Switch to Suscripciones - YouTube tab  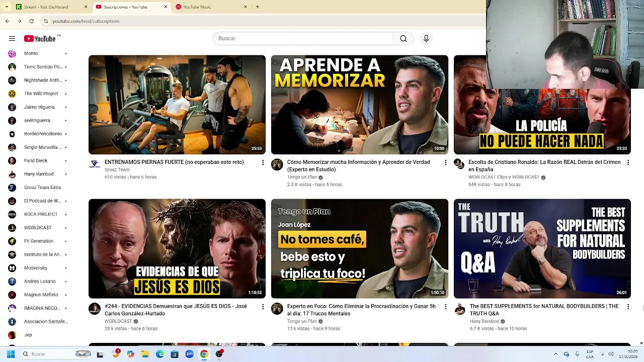pos(132,7)
